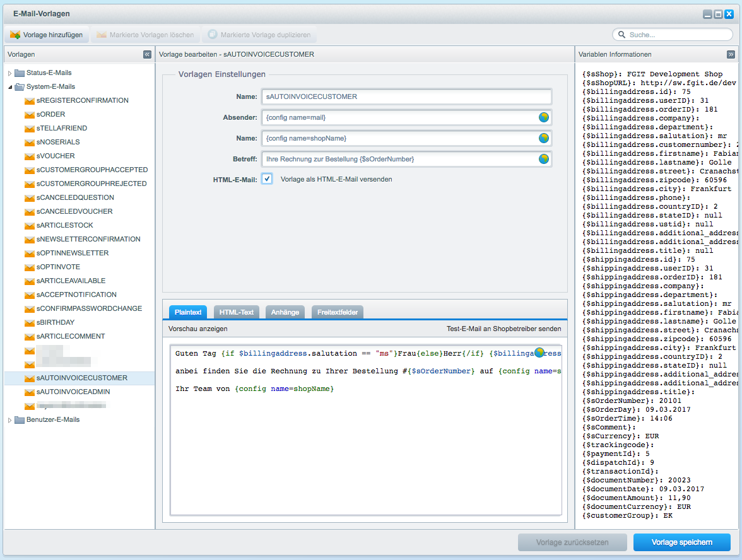Screen dimensions: 742x560
Task: Click {$sShop}: FGIT Development Shop line
Action: [652, 74]
